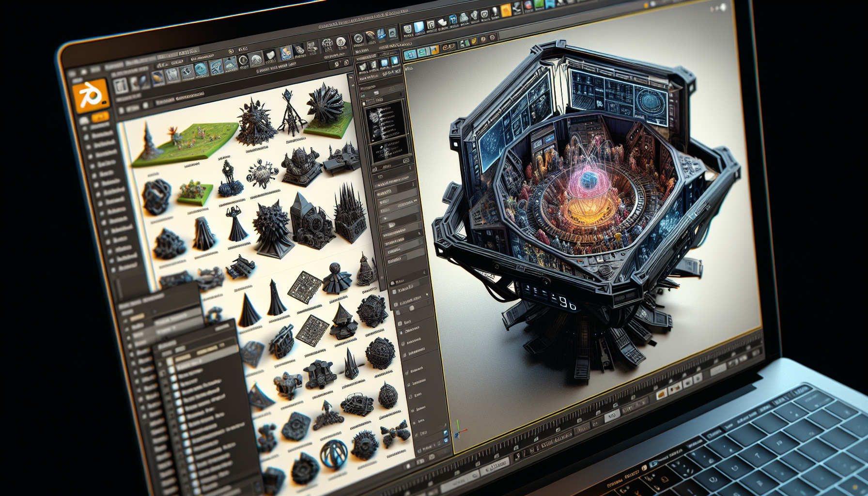Toggle the first white checkbox in floating list panel

pos(170,361)
